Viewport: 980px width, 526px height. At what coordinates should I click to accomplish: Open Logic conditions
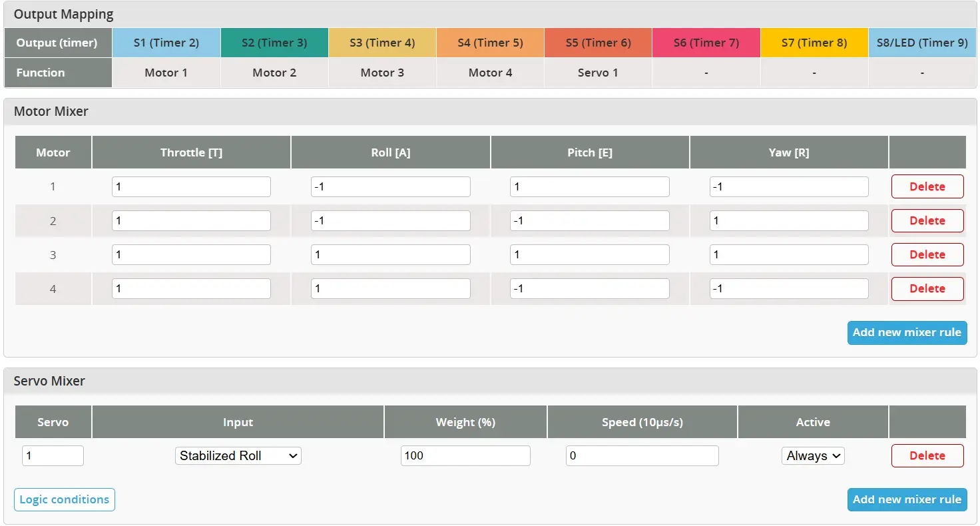(65, 499)
